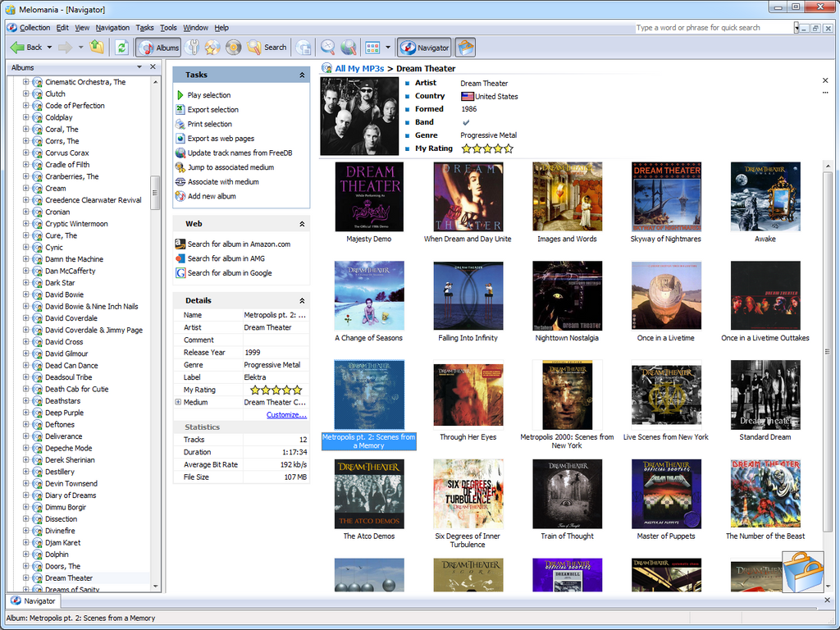Click the Up one level folder icon

tap(97, 48)
